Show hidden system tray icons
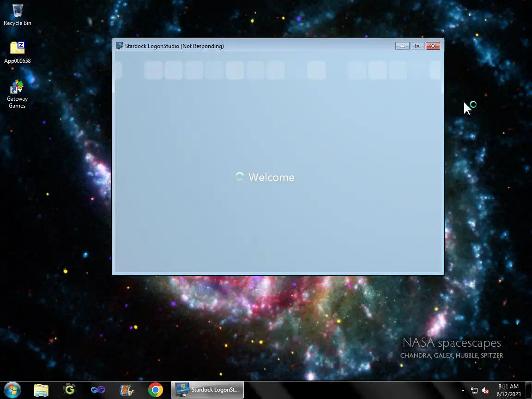The height and width of the screenshot is (399, 532). coord(463,391)
